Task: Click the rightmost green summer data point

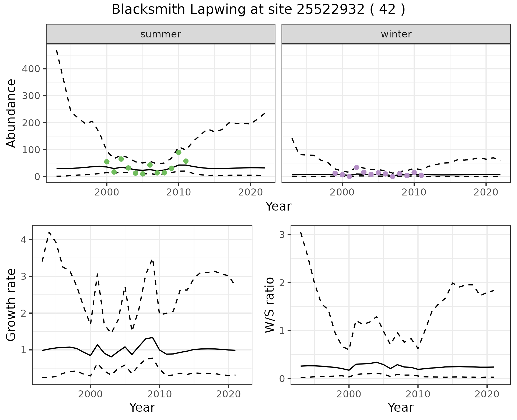Action: (186, 161)
